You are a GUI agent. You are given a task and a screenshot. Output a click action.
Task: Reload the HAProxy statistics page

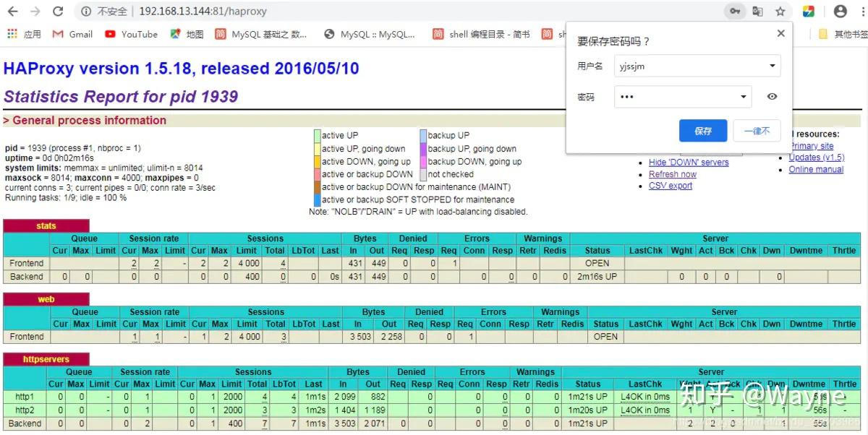coord(58,11)
